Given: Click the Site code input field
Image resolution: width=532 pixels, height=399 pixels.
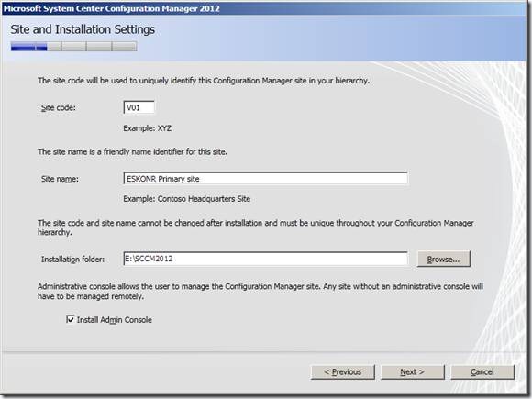Looking at the screenshot, I should pyautogui.click(x=139, y=107).
